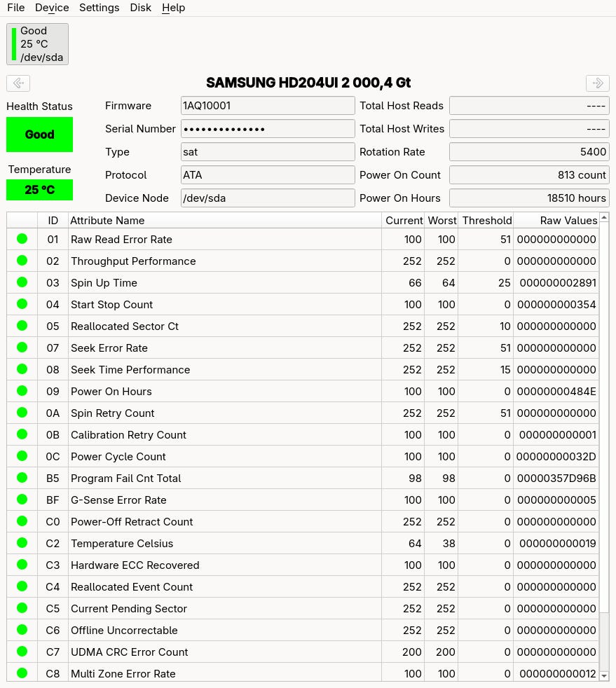616x688 pixels.
Task: Click the SAMSUNG HD204UI drive title
Action: (x=308, y=83)
